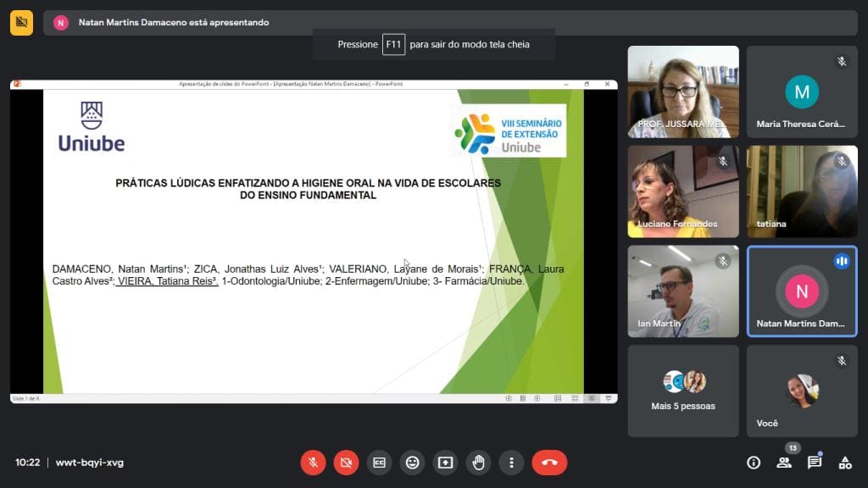Open the emoji reactions picker

[x=413, y=463]
